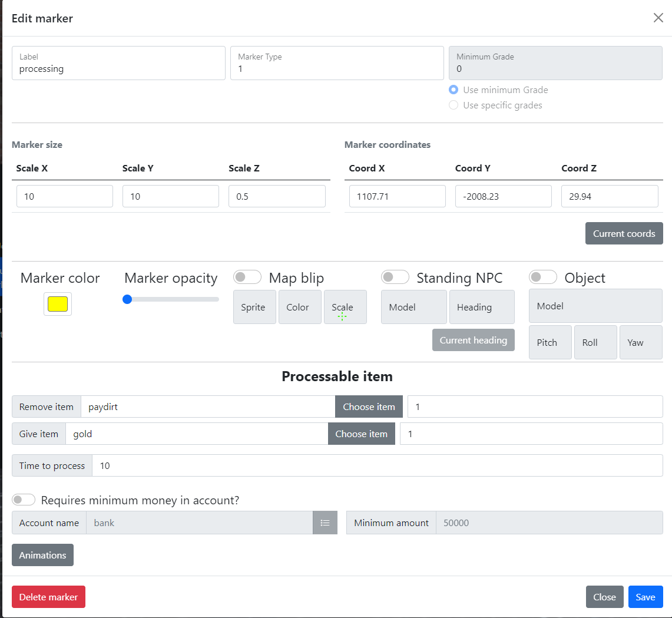The width and height of the screenshot is (672, 618).
Task: Click the red Delete marker button
Action: [x=48, y=597]
